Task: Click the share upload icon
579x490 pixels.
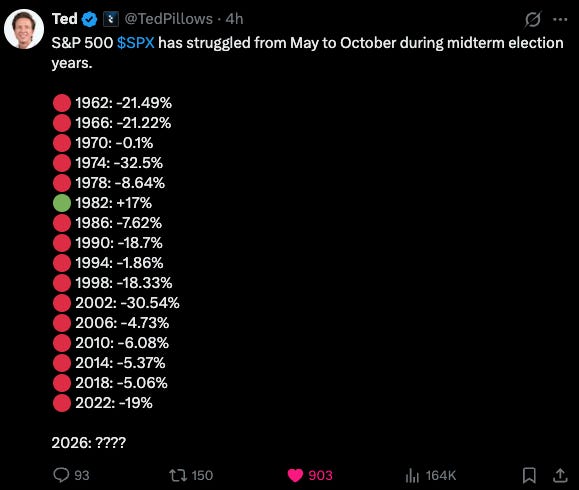Action: tap(560, 475)
